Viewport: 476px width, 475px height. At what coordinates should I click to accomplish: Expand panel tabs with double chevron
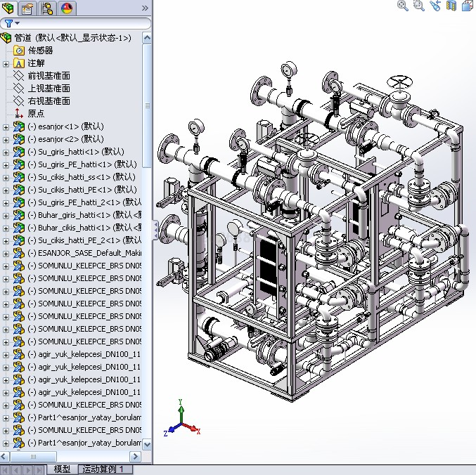[145, 8]
